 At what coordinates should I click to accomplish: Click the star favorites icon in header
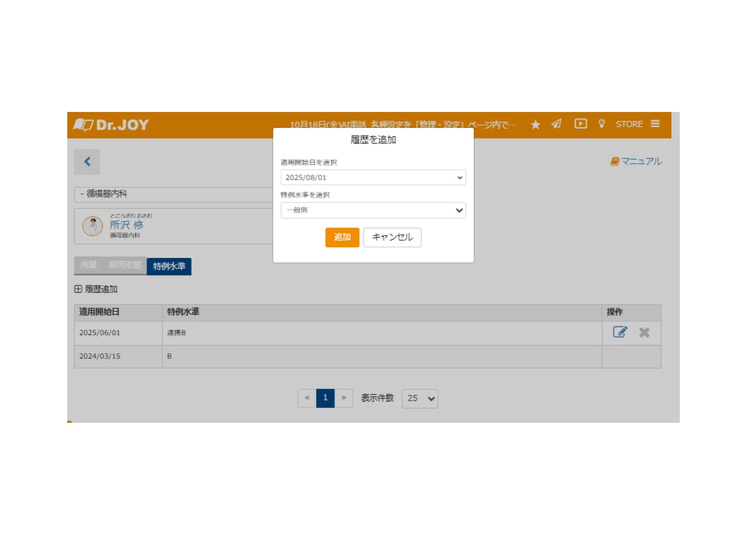(535, 124)
